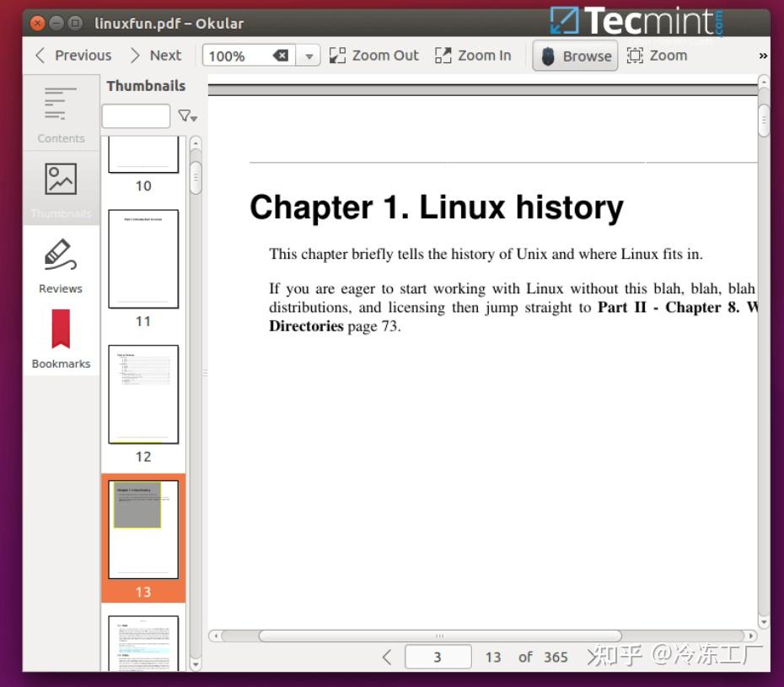Open the Contents panel
The width and height of the screenshot is (784, 687).
60,114
